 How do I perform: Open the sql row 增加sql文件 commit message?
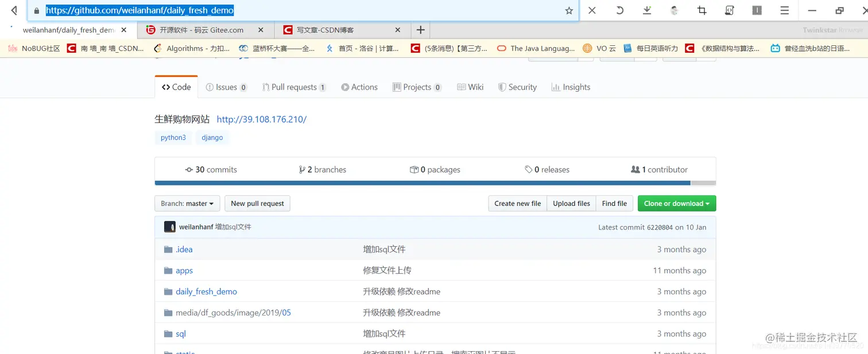pyautogui.click(x=384, y=333)
